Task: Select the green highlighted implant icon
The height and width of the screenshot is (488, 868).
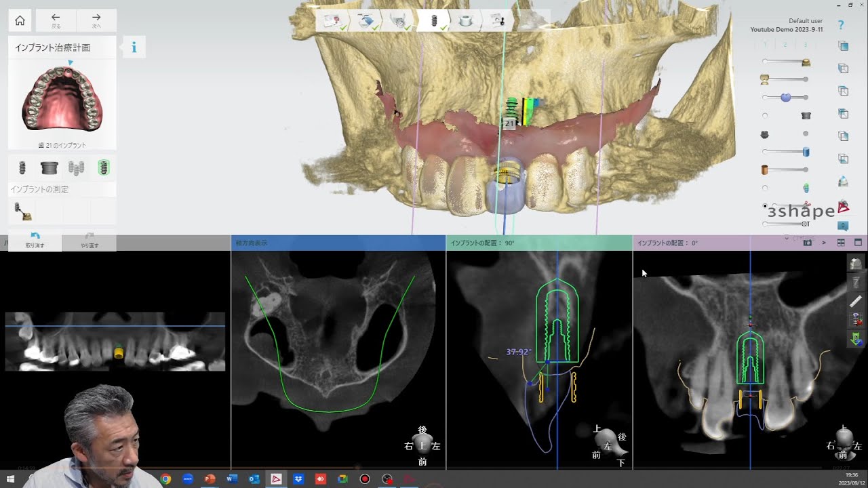Action: pos(103,167)
